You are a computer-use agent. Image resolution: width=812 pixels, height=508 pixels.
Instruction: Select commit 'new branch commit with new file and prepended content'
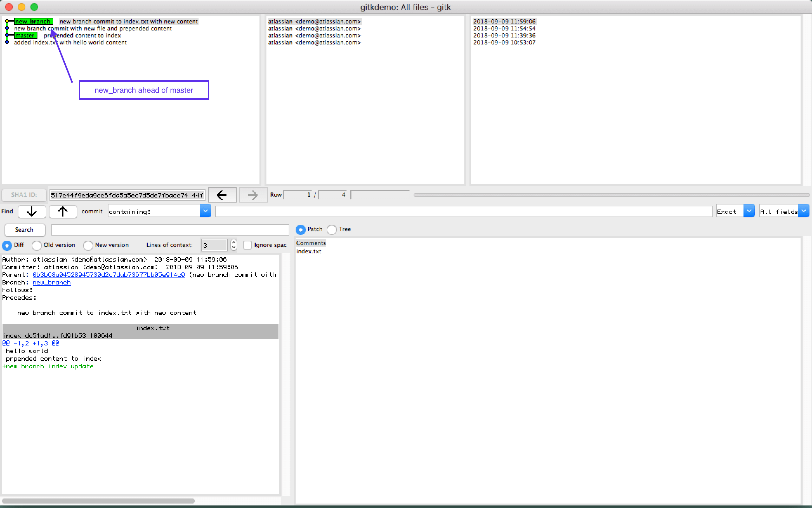tap(93, 29)
